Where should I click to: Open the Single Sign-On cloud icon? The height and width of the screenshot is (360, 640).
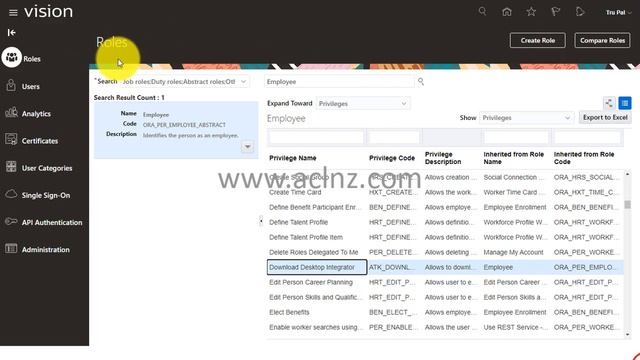point(11,194)
